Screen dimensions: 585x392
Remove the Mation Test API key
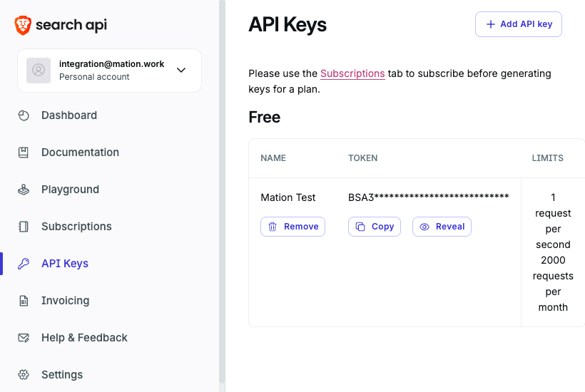point(292,227)
